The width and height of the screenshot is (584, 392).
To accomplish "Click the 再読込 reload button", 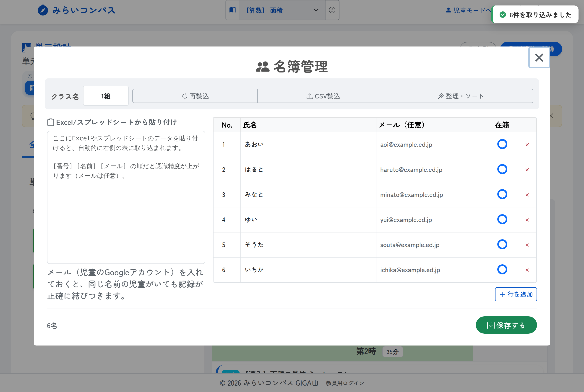I will click(195, 96).
